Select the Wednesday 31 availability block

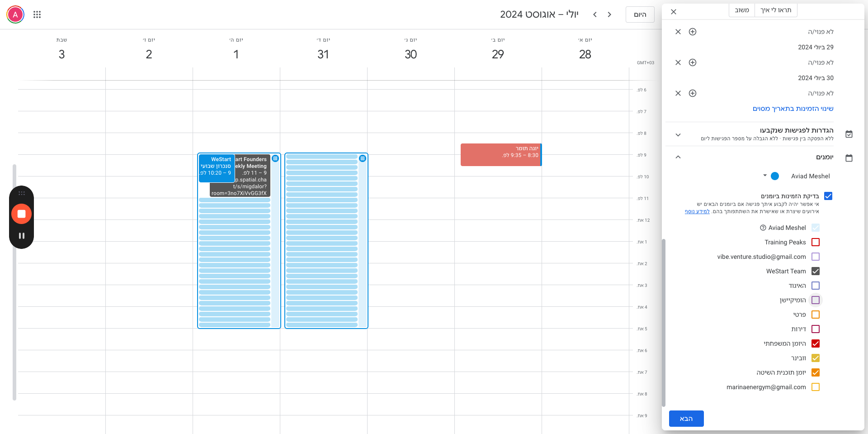coord(326,241)
